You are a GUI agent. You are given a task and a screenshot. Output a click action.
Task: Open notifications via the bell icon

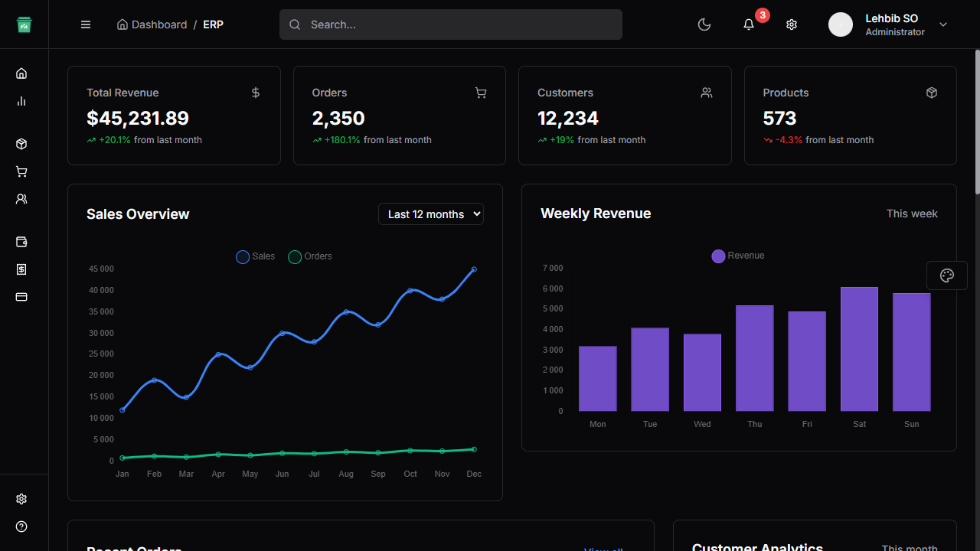click(x=748, y=24)
